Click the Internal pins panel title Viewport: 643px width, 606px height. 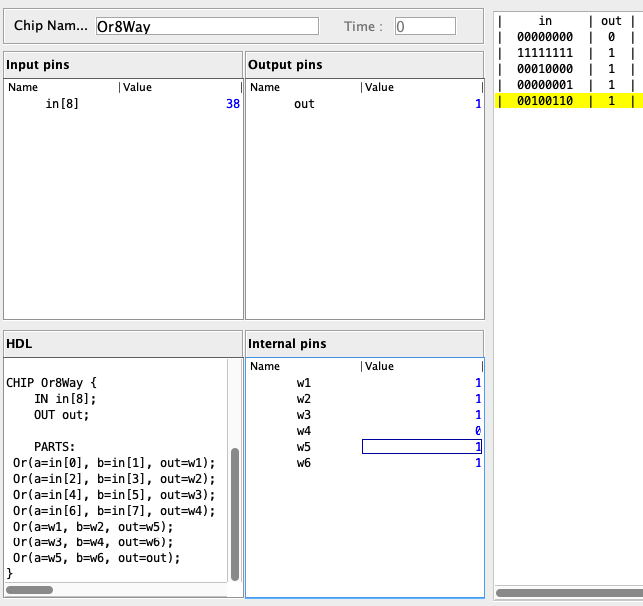[287, 344]
